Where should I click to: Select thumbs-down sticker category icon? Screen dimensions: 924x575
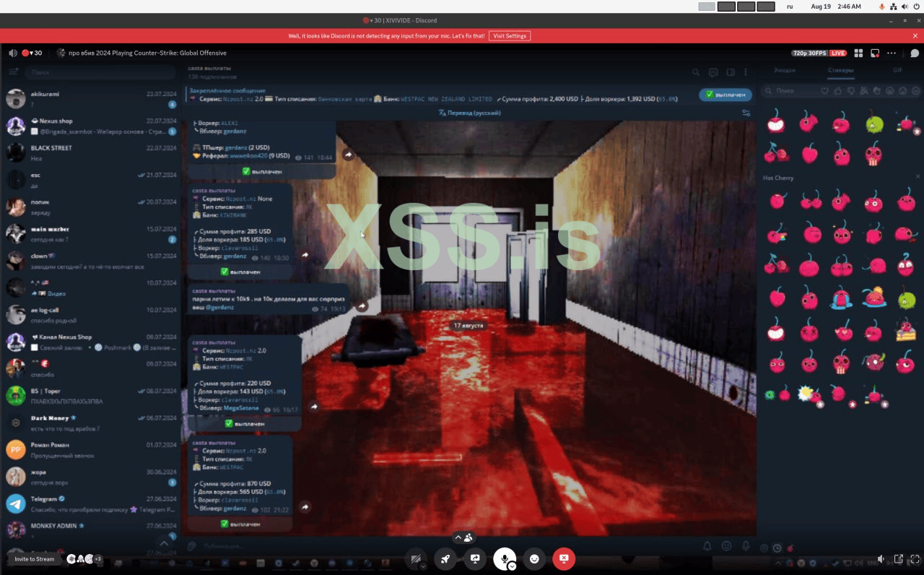850,91
